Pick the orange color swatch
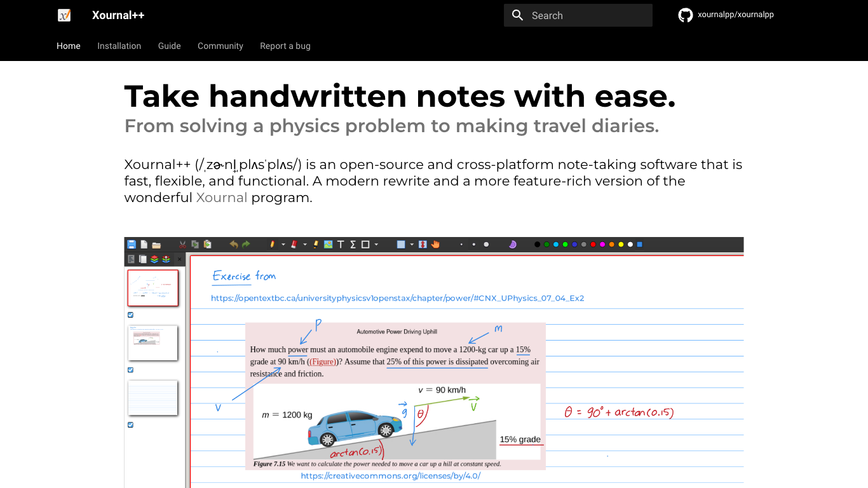The image size is (868, 488). point(612,245)
